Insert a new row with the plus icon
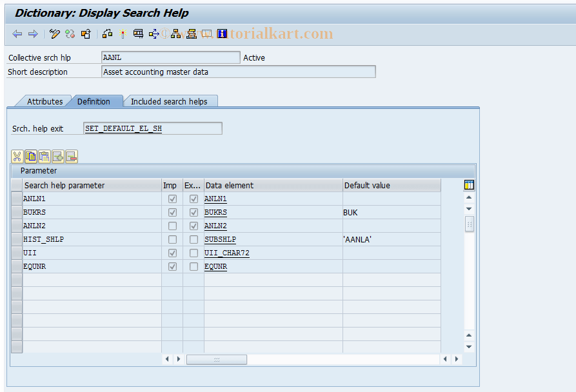Viewport: 576px width, 392px height. click(x=58, y=156)
